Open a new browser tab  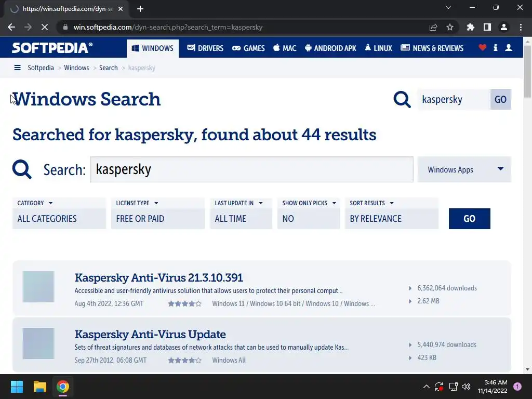point(140,9)
